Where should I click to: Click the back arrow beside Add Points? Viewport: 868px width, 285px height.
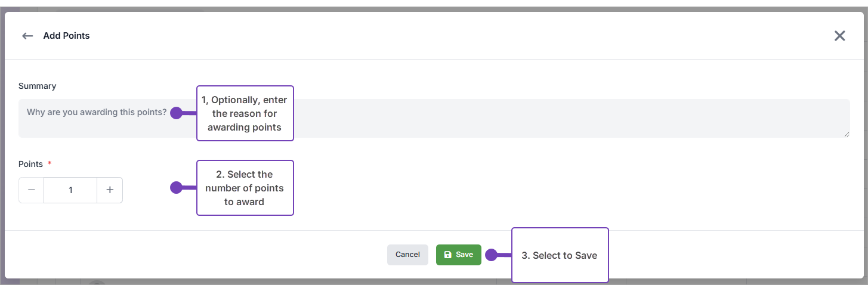coord(27,36)
